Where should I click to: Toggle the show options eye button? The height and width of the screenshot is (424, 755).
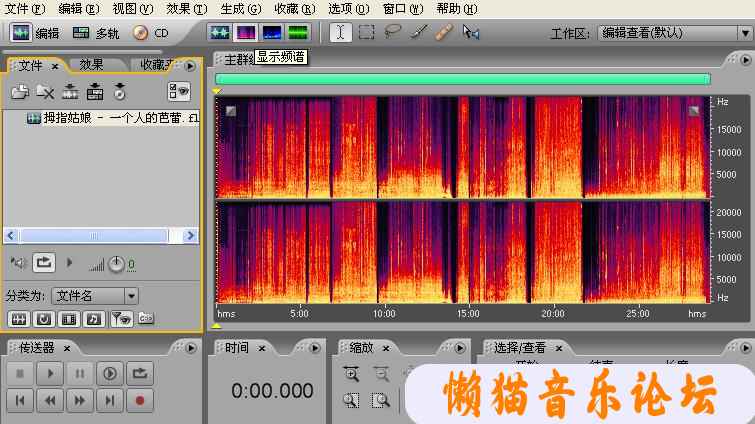click(x=179, y=91)
